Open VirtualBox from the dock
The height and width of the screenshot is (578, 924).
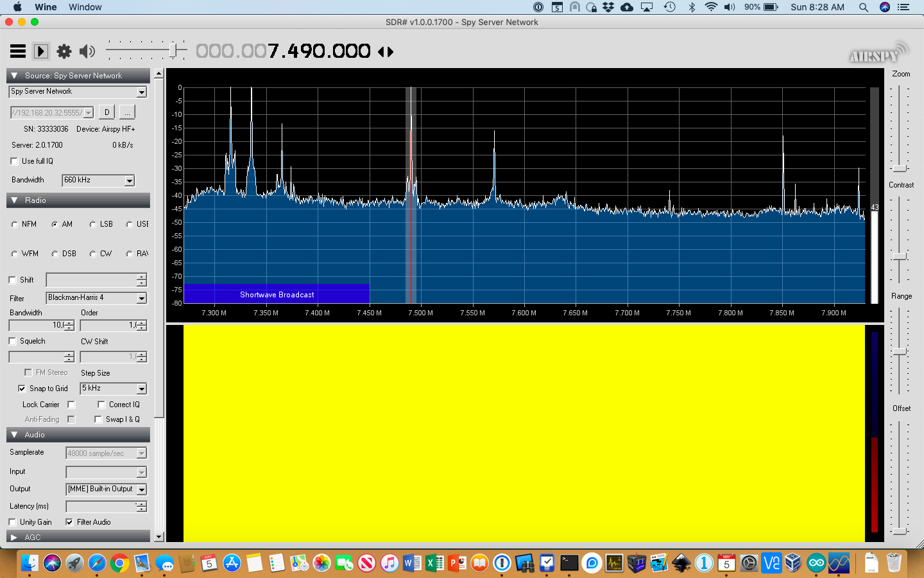click(x=794, y=563)
